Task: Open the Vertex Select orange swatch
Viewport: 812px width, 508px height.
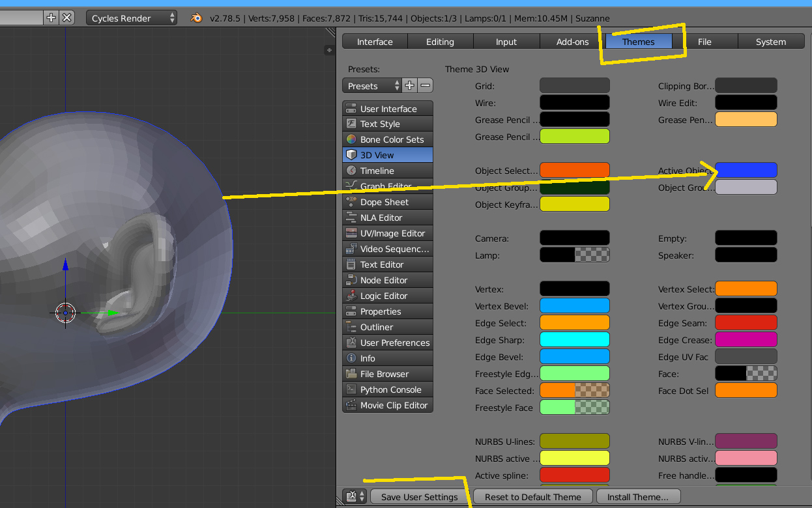Action: [x=746, y=289]
